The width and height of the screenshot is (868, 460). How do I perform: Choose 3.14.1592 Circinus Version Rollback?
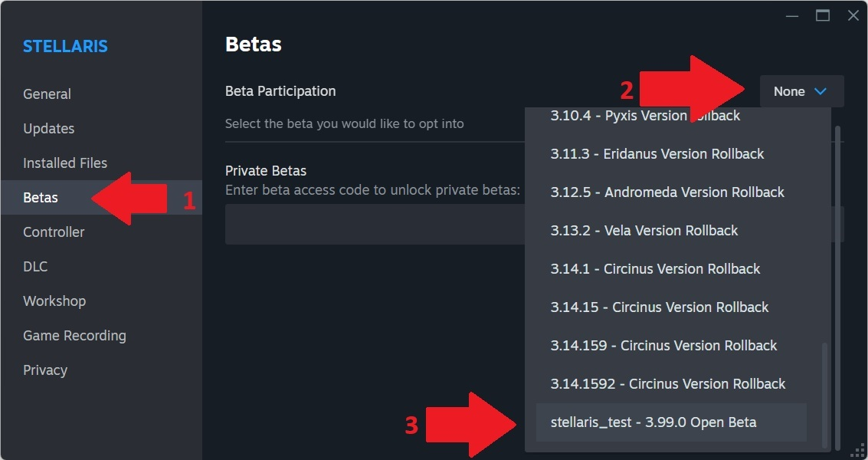[668, 384]
